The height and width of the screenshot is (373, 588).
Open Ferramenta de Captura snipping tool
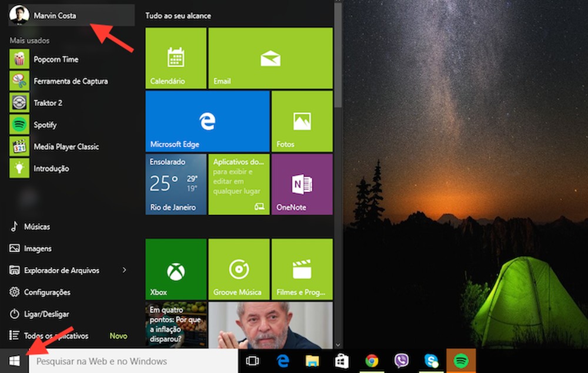coord(71,81)
